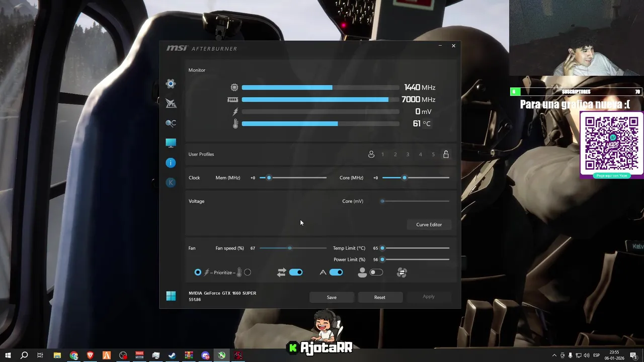The image size is (644, 362).
Task: Close the MSI Afterburner window
Action: (453, 46)
